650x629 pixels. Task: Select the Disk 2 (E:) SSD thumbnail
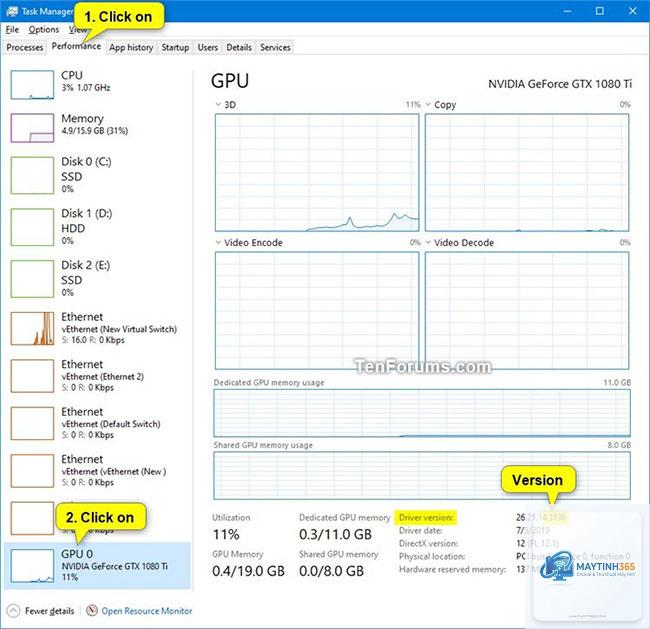tap(32, 279)
